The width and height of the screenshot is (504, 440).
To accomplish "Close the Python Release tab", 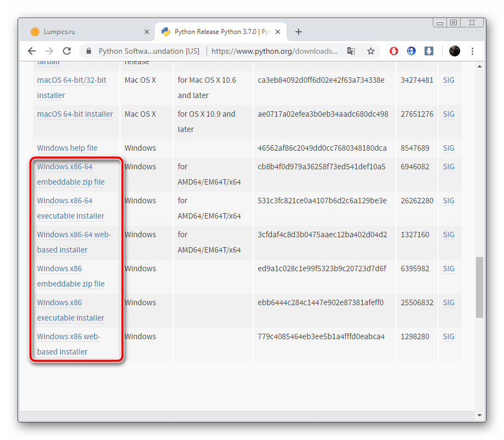I will coord(278,32).
